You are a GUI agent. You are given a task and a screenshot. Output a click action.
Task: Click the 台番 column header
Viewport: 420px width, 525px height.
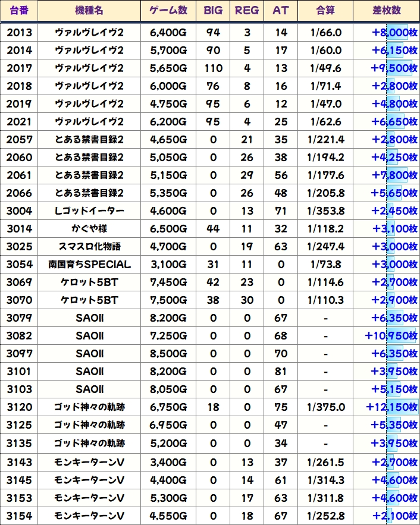[19, 10]
